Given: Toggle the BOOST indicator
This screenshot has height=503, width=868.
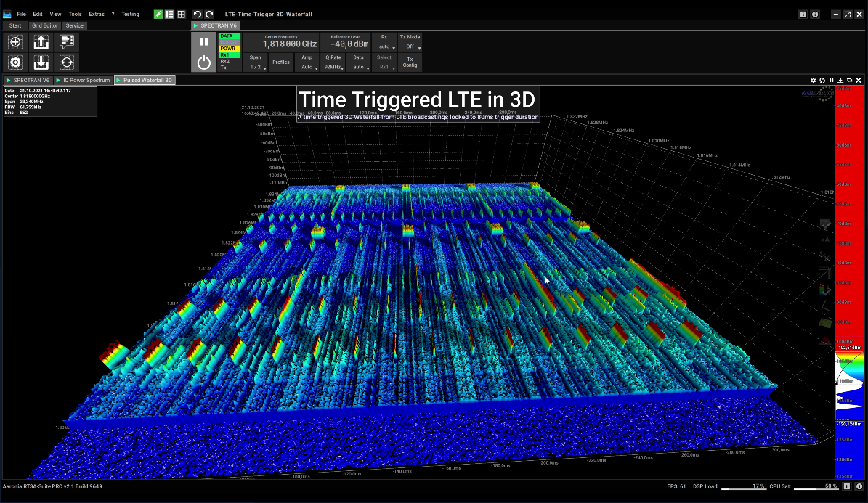Looking at the screenshot, I should [x=230, y=42].
